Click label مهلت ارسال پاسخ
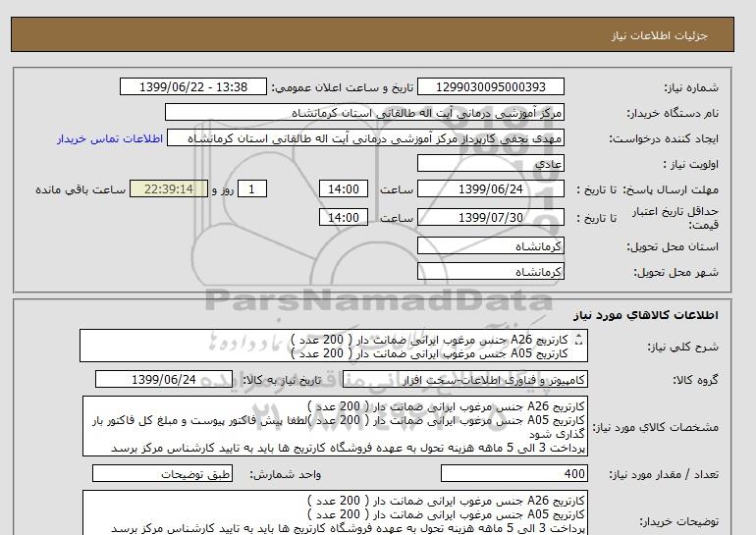 point(672,189)
